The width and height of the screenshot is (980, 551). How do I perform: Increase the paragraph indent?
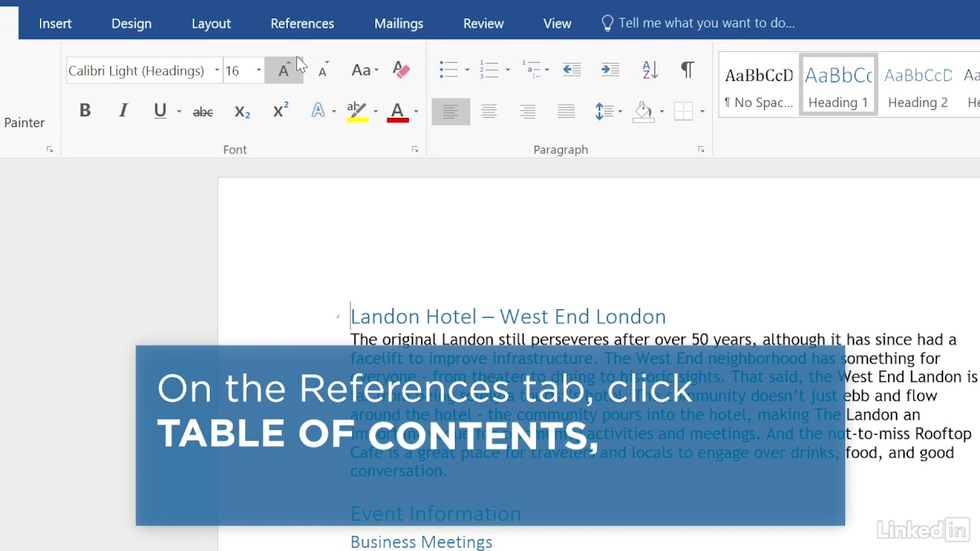pyautogui.click(x=610, y=70)
